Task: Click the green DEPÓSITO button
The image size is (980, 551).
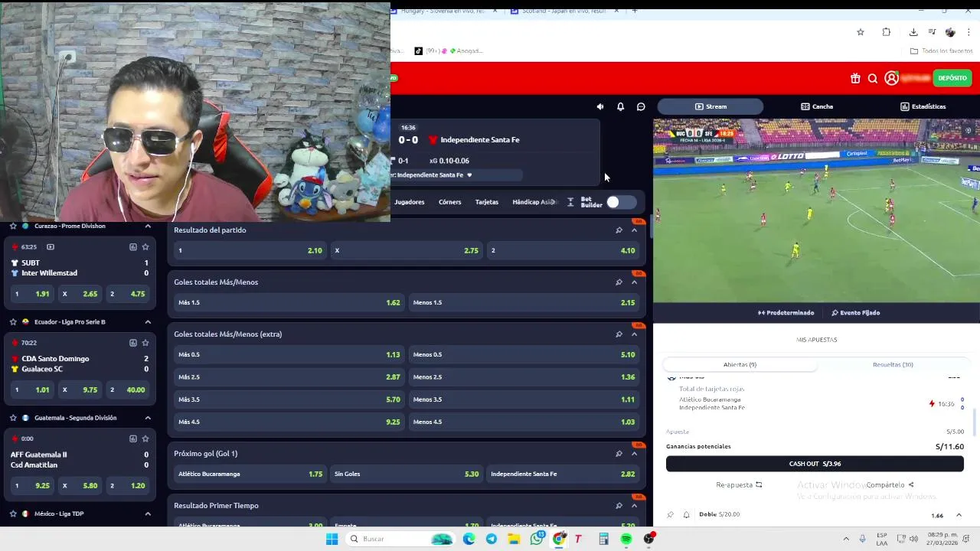Action: point(952,78)
